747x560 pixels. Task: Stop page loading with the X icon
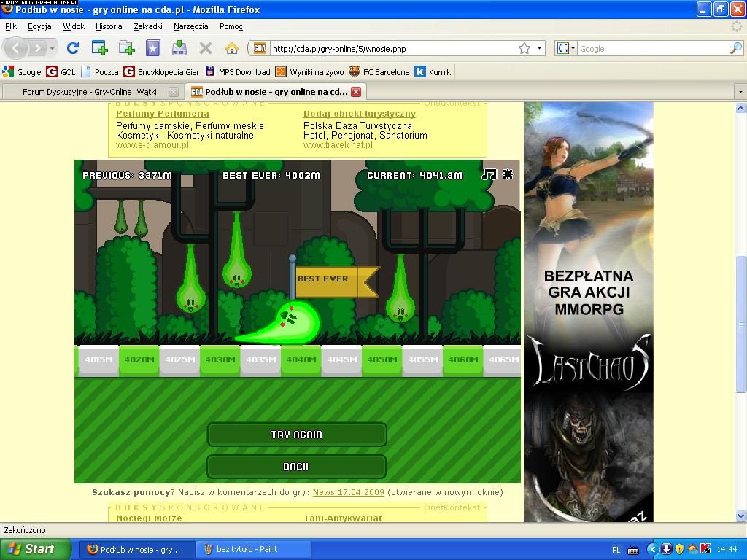tap(205, 48)
